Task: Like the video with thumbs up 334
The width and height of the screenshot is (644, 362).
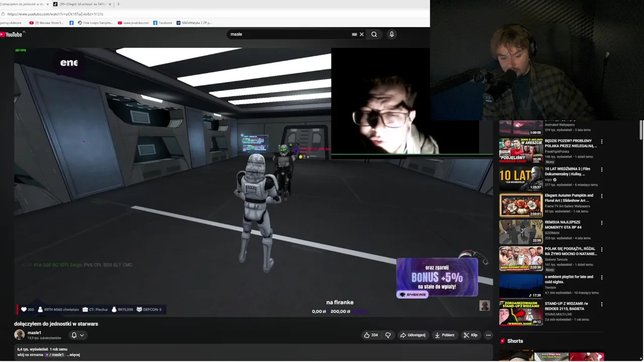Action: click(371, 335)
